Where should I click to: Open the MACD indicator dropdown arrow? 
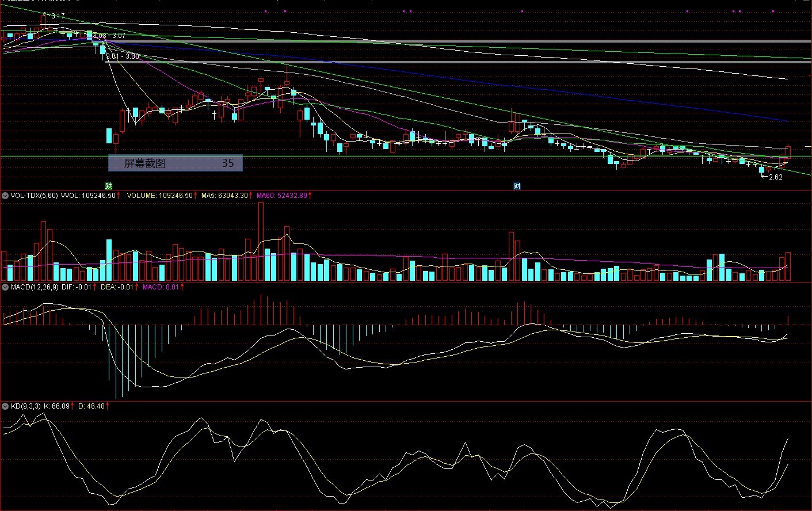pos(5,287)
